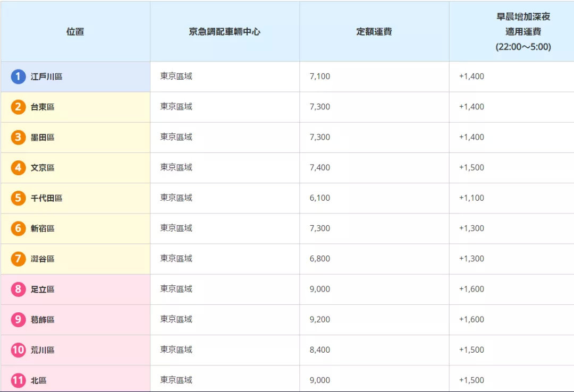This screenshot has width=574, height=392.
Task: Select badge 5 for 千代田區
Action: click(18, 197)
